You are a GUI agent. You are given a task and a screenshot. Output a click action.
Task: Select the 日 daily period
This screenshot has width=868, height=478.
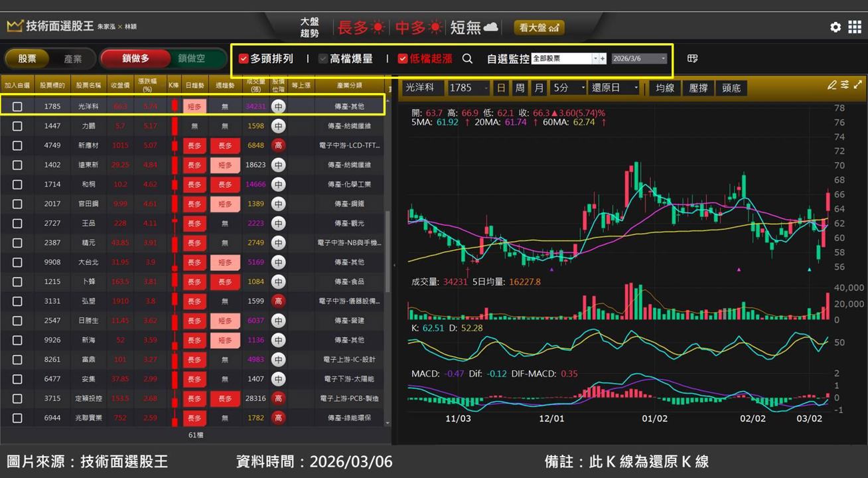(501, 88)
